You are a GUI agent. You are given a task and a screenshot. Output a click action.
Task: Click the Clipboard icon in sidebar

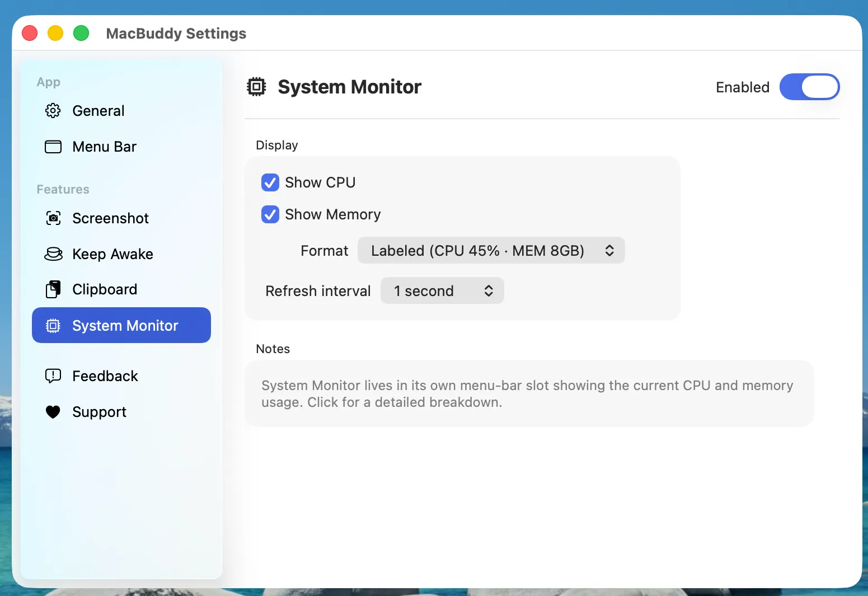[53, 289]
